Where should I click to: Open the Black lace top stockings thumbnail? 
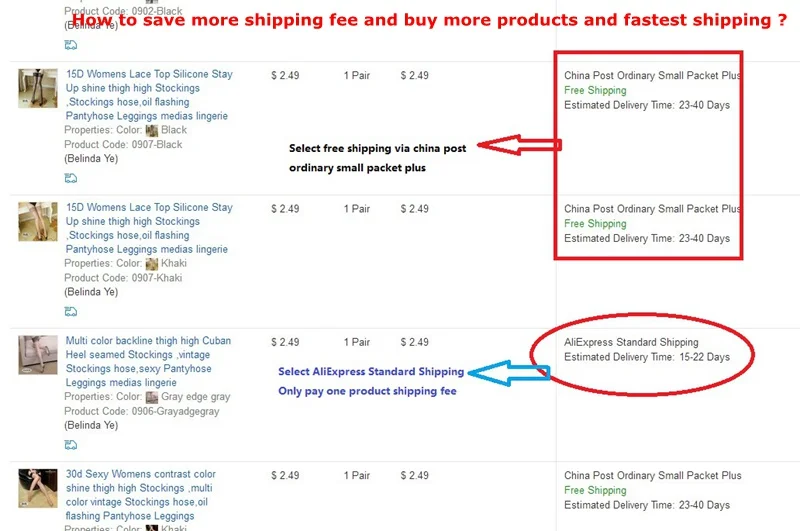[38, 88]
